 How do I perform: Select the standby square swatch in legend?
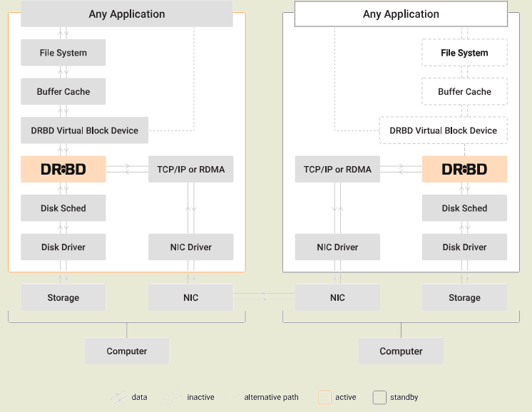(379, 397)
